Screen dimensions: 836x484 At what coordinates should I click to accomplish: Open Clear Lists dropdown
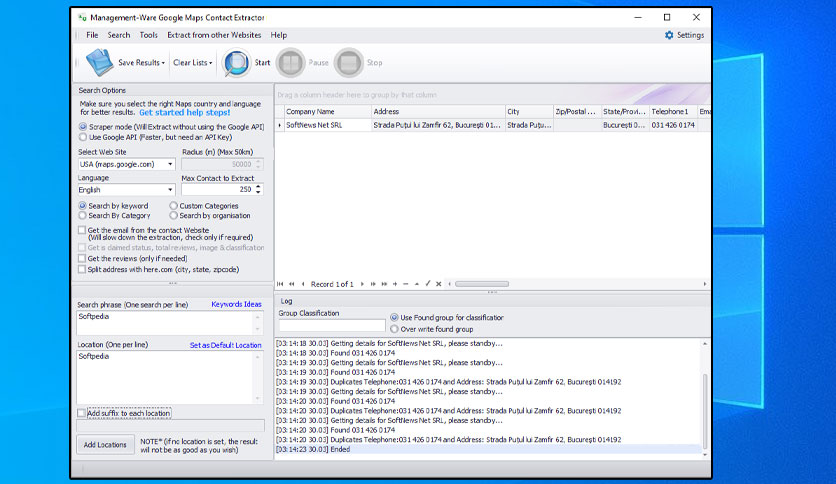coord(192,63)
